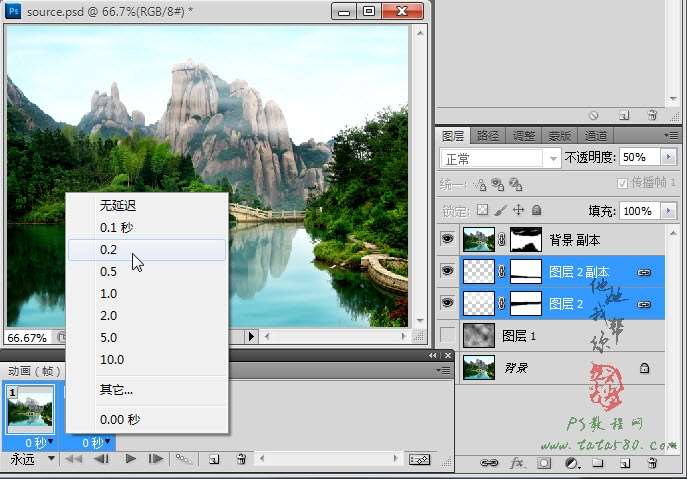
Task: Add layer mask at Layers panel bottom
Action: coord(544,464)
